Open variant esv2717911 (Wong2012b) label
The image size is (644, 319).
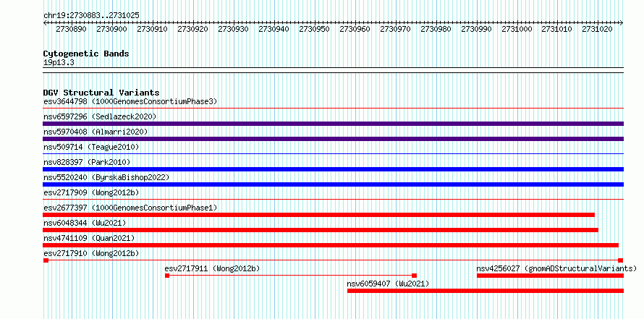[x=212, y=268]
